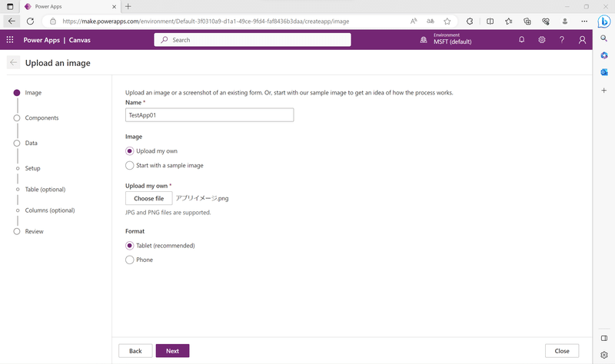Go to the Columns (optional) step
Image resolution: width=615 pixels, height=364 pixels.
50,210
